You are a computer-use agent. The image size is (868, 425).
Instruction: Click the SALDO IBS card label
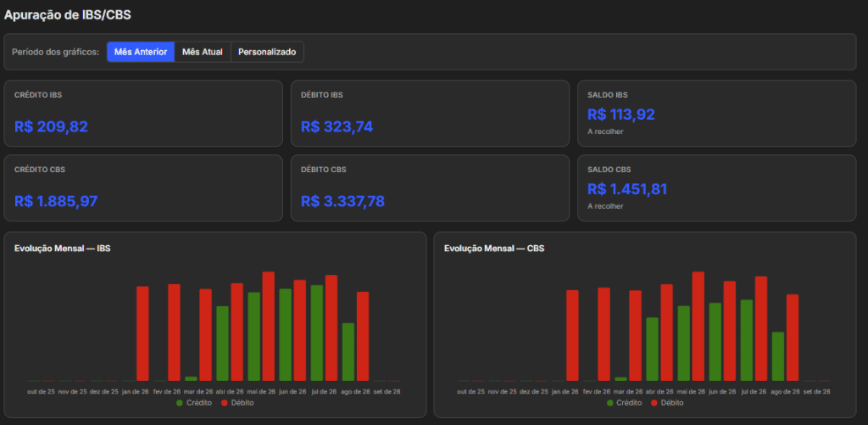pyautogui.click(x=607, y=95)
